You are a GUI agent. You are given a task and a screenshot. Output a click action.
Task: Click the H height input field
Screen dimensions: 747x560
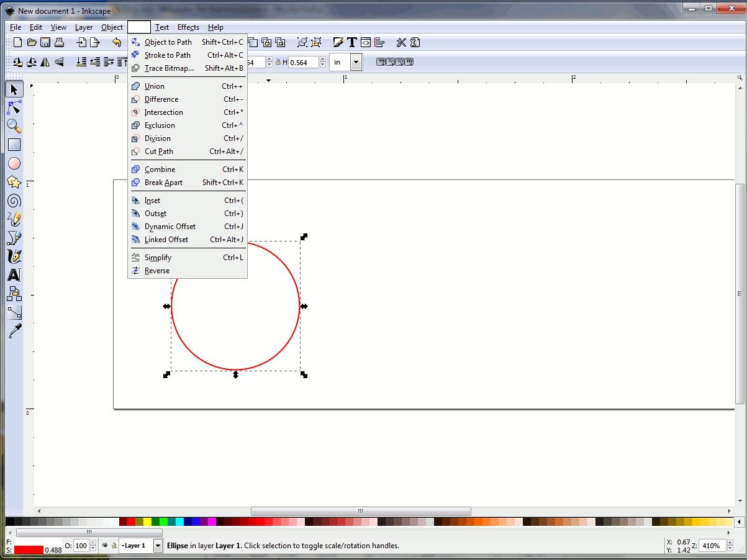[304, 62]
